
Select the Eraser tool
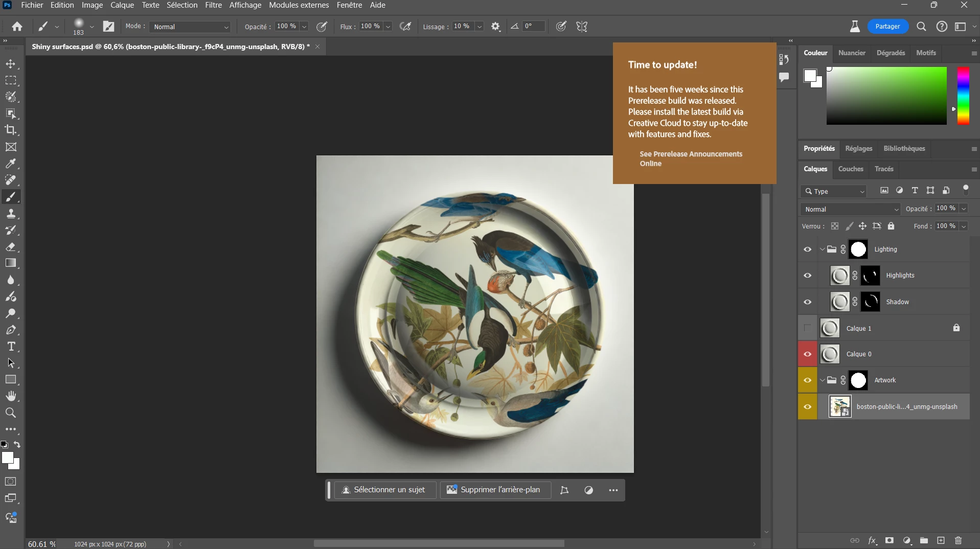11,247
